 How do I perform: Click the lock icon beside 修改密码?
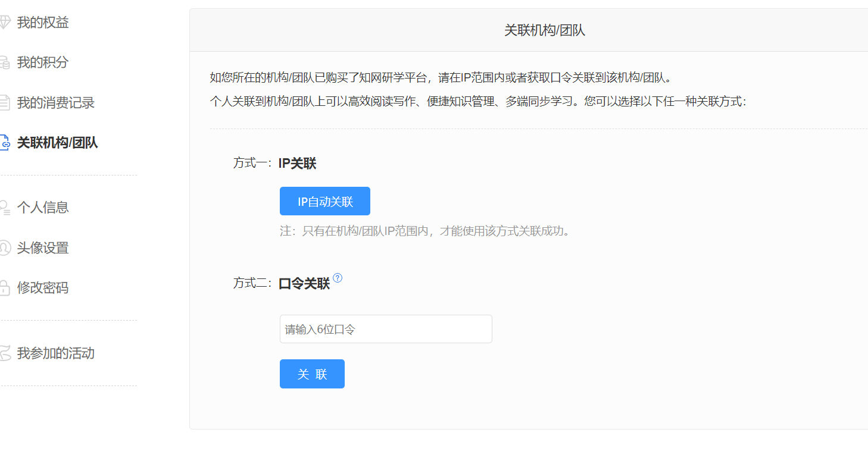(4, 288)
